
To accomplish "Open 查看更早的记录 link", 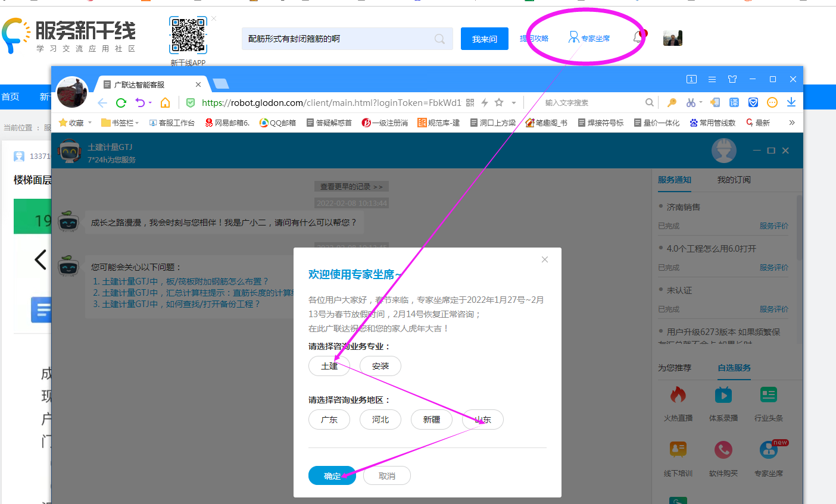I will click(x=352, y=186).
